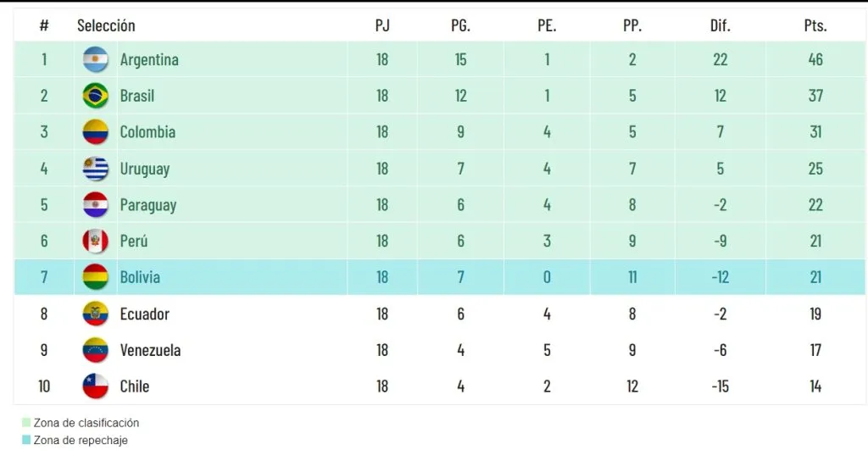Click the Selección column header
The height and width of the screenshot is (456, 868).
(x=106, y=25)
